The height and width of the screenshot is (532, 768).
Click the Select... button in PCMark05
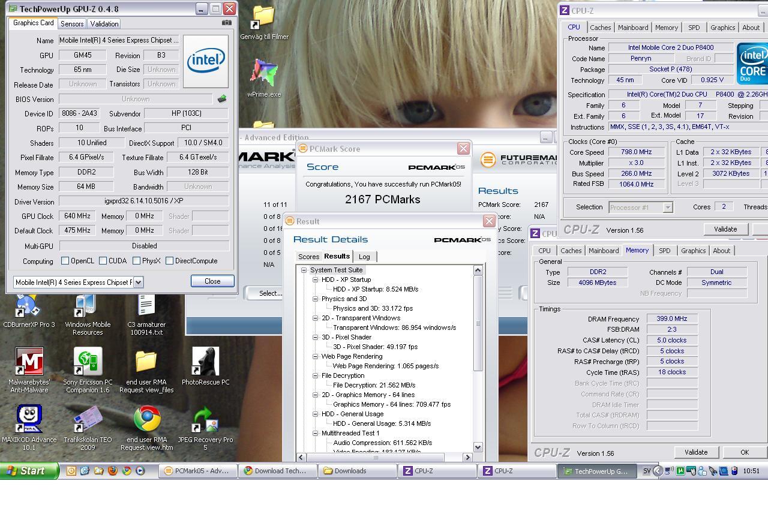[x=270, y=293]
